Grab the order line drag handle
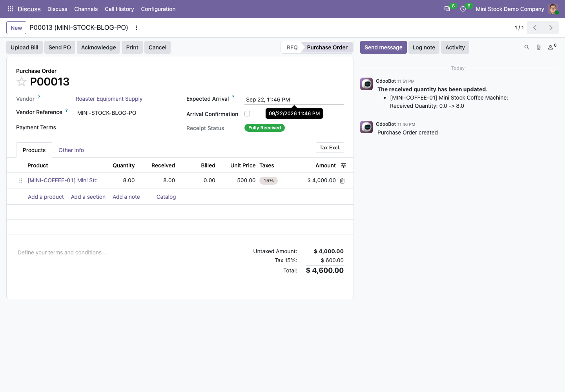This screenshot has height=392, width=565. 20,181
